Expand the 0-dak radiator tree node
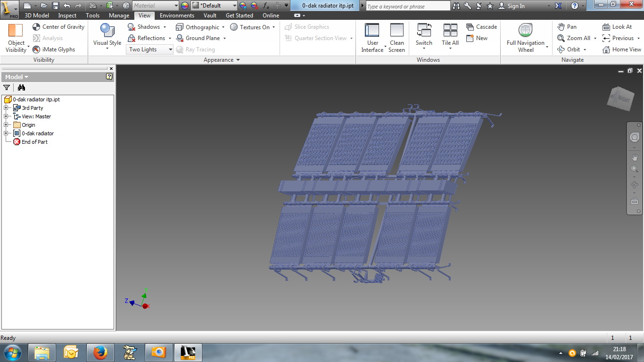Screen dimensions: 644x362 (6, 133)
